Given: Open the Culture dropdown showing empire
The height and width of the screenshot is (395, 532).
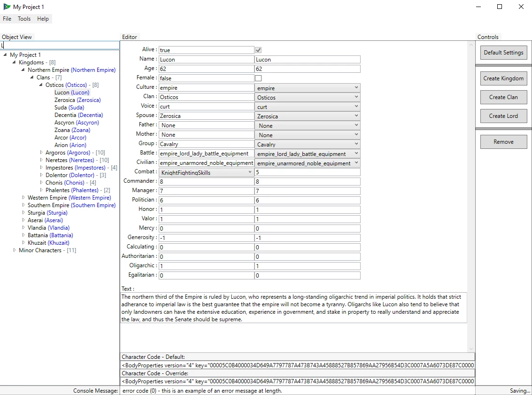Looking at the screenshot, I should click(x=307, y=88).
